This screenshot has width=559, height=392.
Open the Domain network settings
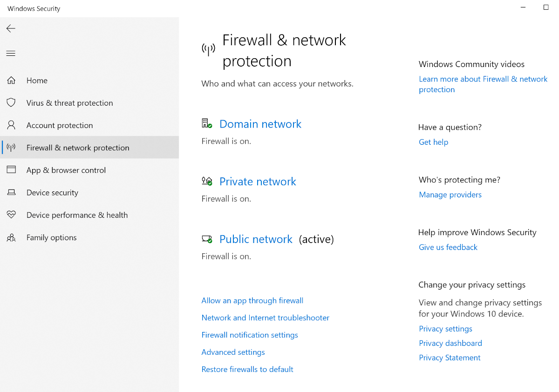pos(260,124)
